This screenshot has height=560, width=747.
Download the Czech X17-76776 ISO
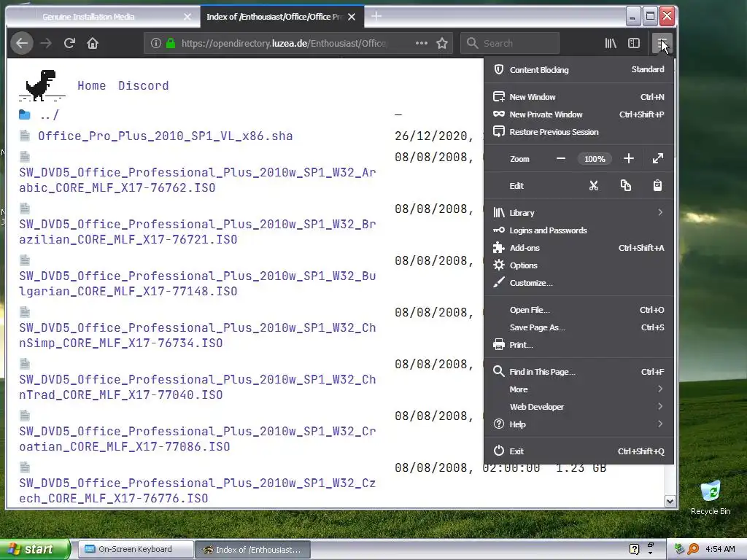point(197,491)
